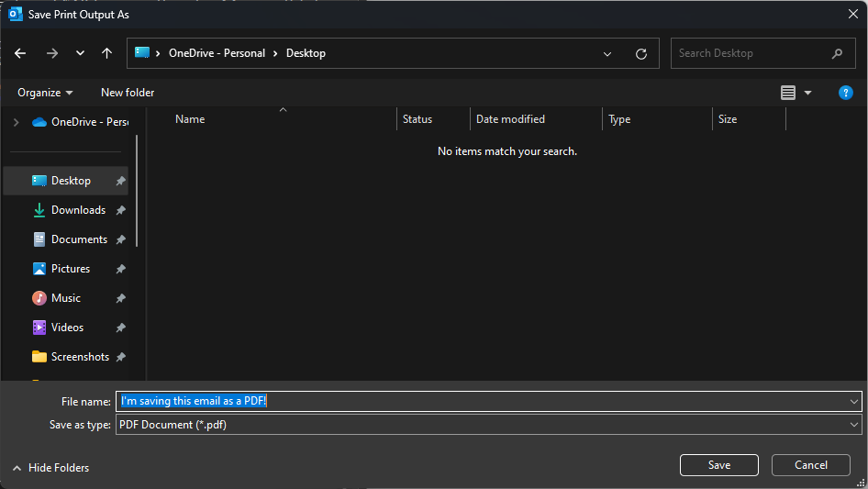Open the recent locations dropdown
Screen dimensions: 868x489
click(x=80, y=53)
